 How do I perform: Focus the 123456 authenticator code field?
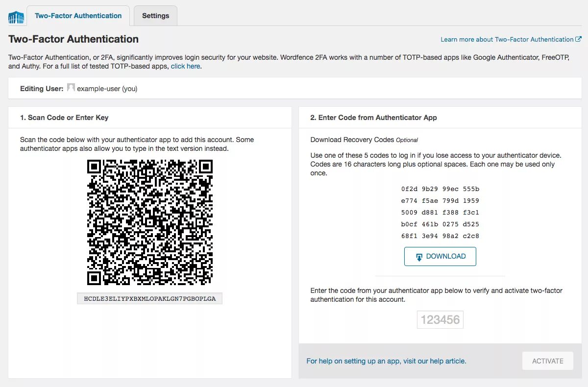click(x=440, y=320)
